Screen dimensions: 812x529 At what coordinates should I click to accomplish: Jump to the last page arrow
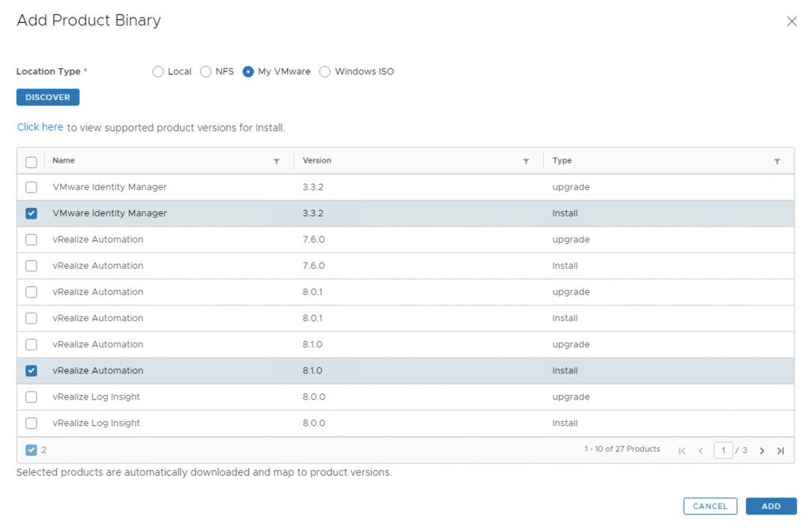(780, 450)
